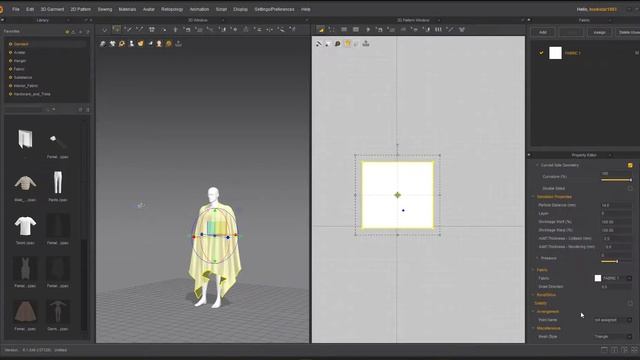Image resolution: width=640 pixels, height=360 pixels.
Task: Collapse the Miscellaneous section
Action: 533,328
